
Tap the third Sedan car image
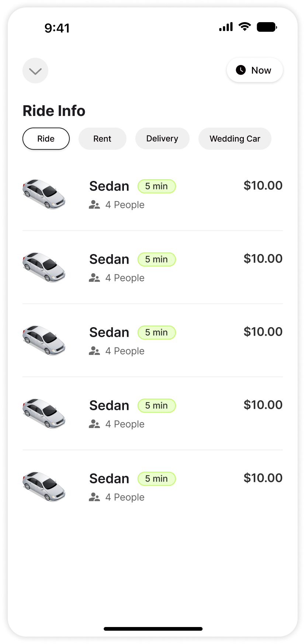[44, 340]
